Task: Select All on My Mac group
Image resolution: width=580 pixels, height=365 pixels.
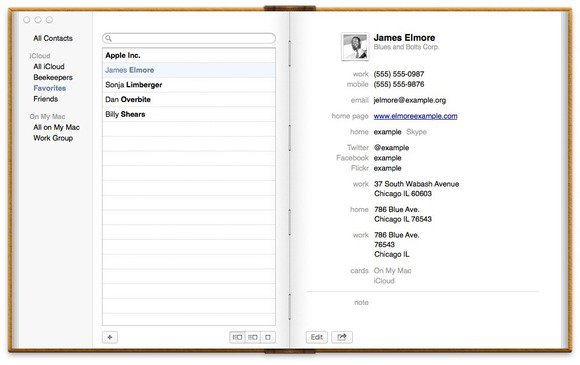Action: click(56, 127)
